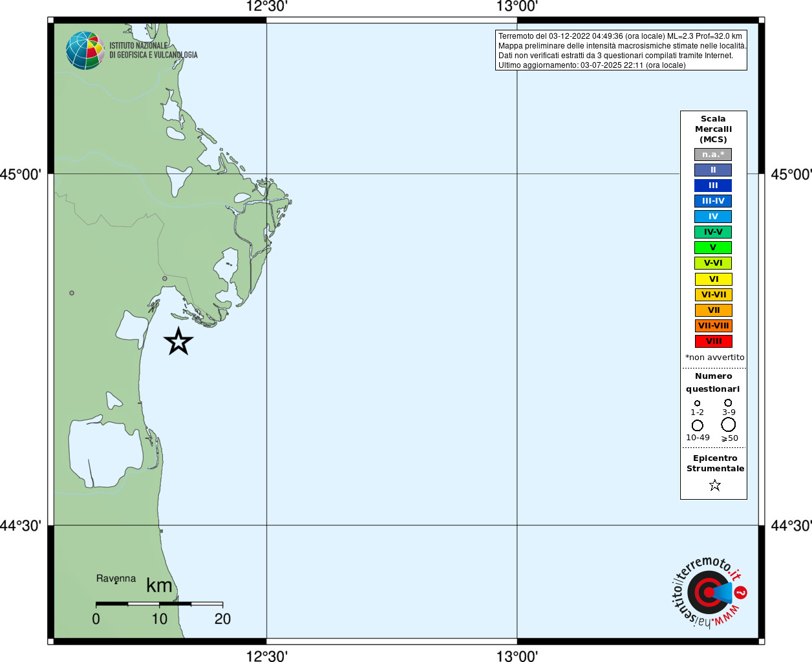Select the yellow VI intensity swatch
Image resolution: width=812 pixels, height=662 pixels.
click(713, 279)
